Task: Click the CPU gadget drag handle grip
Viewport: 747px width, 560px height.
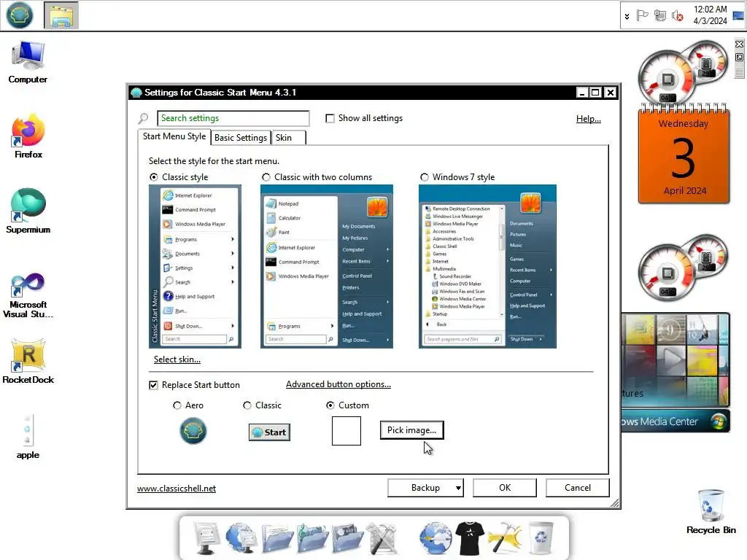Action: click(740, 72)
